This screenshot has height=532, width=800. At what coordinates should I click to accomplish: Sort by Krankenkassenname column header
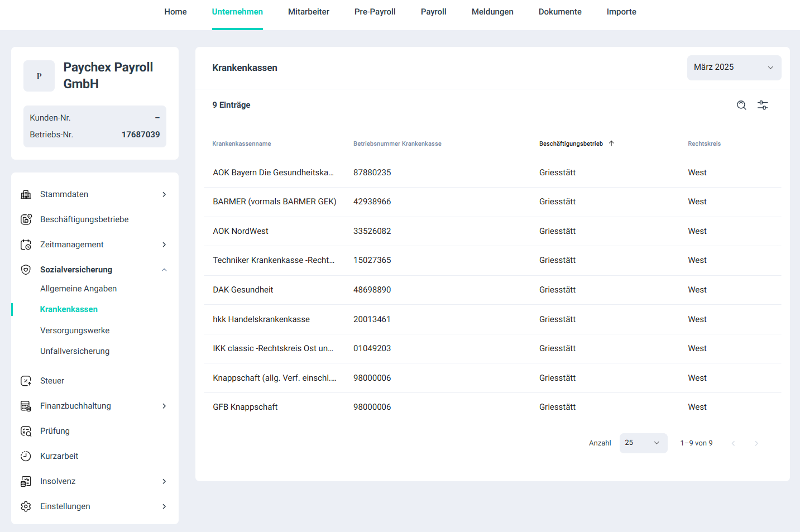pos(241,144)
